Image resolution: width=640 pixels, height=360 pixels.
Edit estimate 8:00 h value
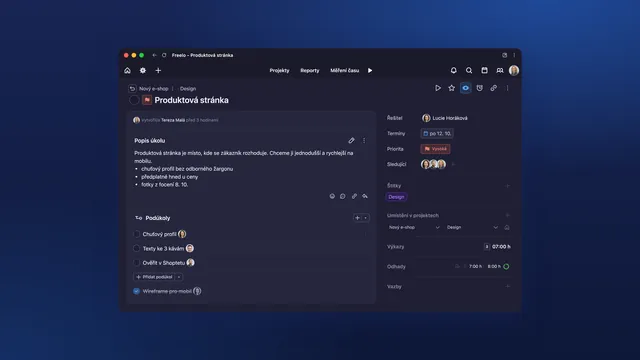[x=494, y=267]
